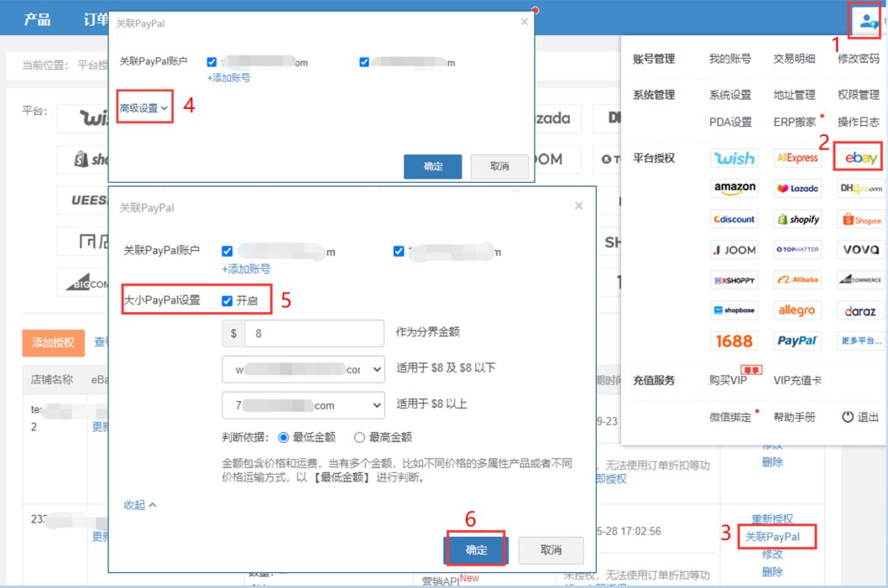Expand 高级设置 in the upper dialog
This screenshot has width=888, height=588.
point(144,107)
